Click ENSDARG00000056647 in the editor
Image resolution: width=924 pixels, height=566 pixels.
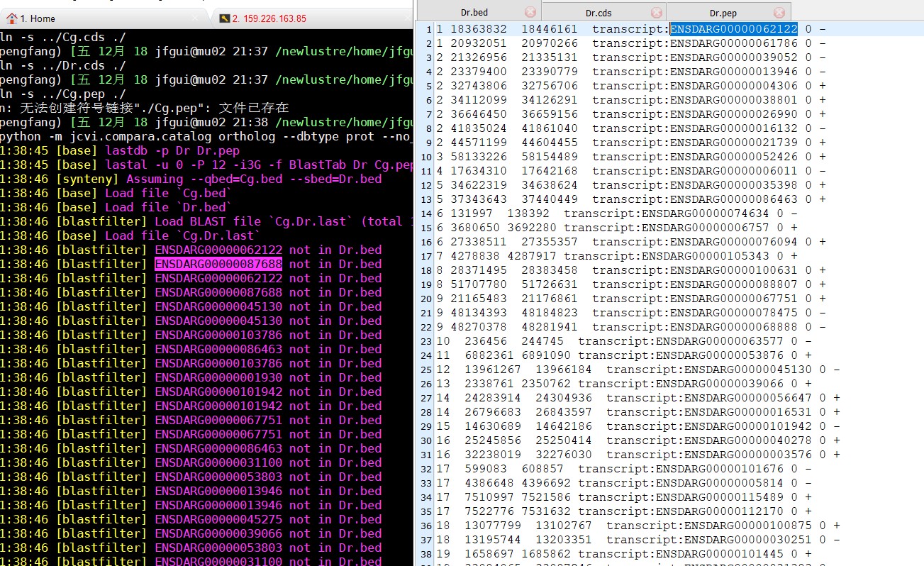(748, 398)
